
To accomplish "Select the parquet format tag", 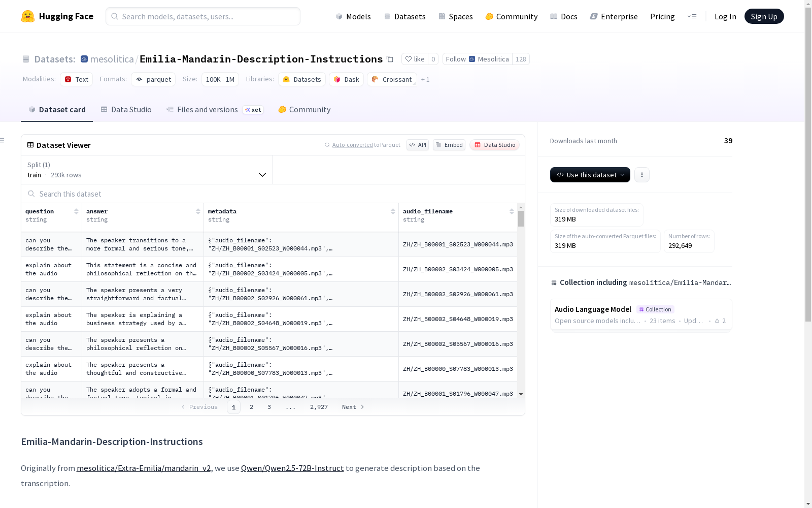I will click(153, 79).
